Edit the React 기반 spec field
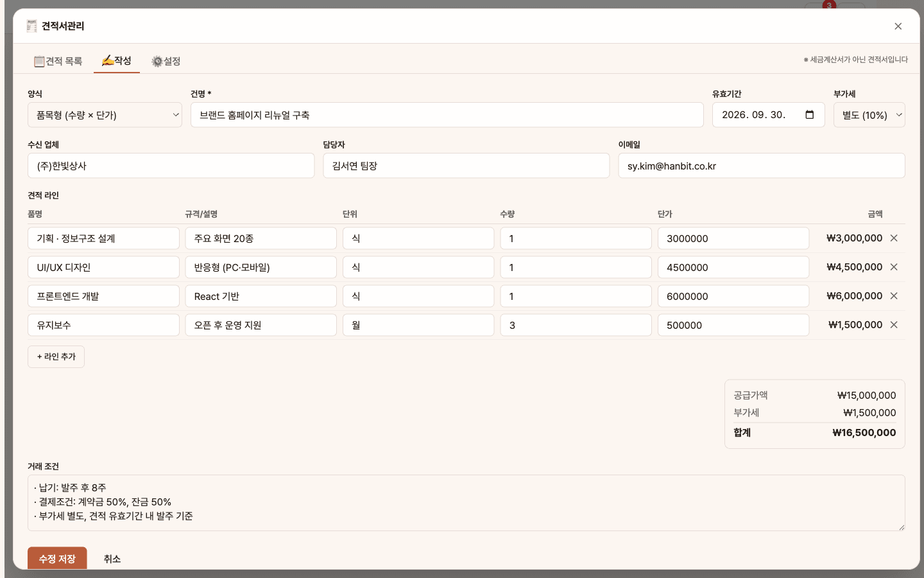The height and width of the screenshot is (578, 924). (x=261, y=296)
